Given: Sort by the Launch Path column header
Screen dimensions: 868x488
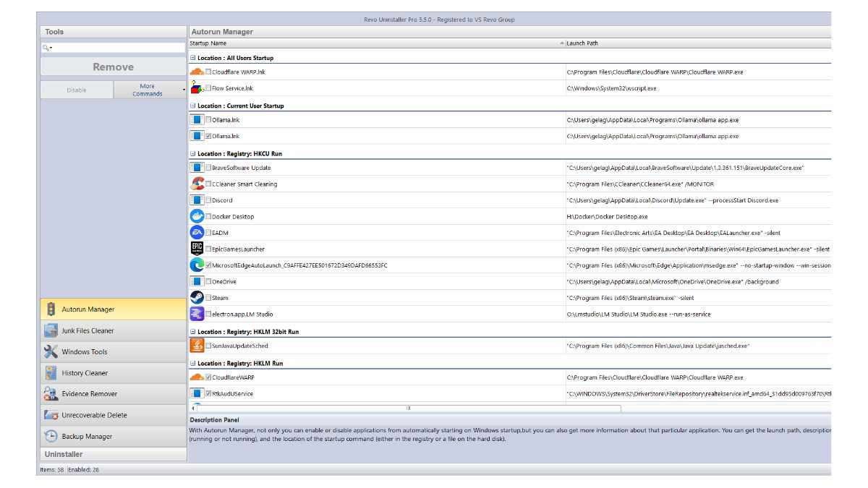Looking at the screenshot, I should tap(698, 43).
